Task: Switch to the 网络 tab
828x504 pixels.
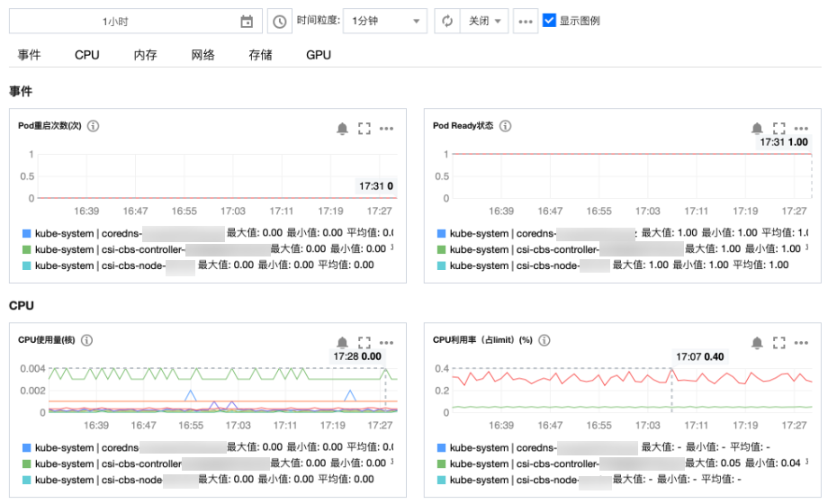Action: click(202, 55)
